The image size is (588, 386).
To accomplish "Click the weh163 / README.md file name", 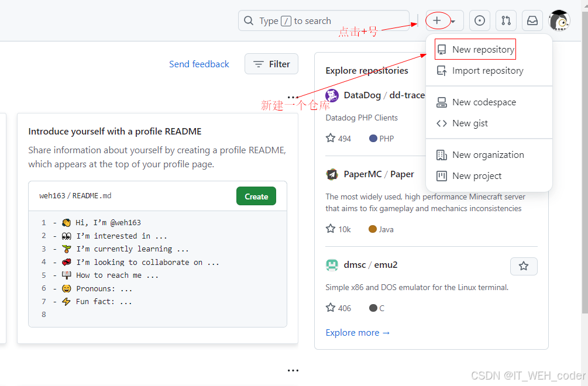I will 75,195.
